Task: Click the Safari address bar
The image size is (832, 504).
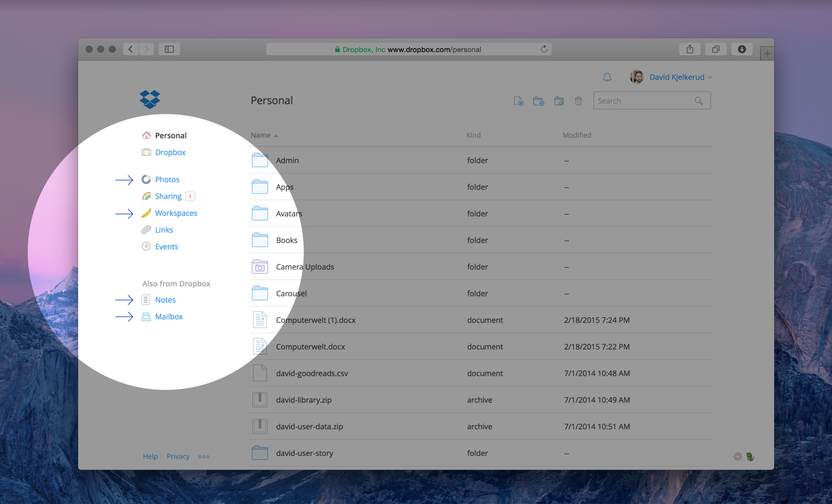Action: coord(409,49)
